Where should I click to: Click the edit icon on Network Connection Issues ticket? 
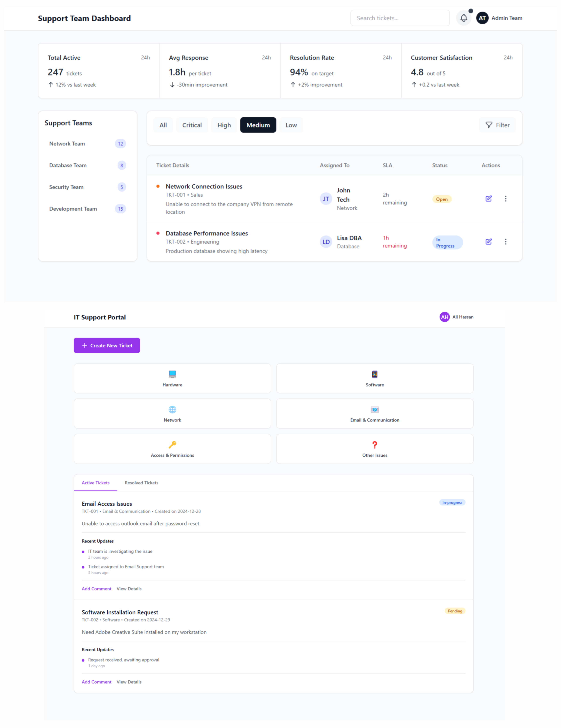tap(488, 199)
